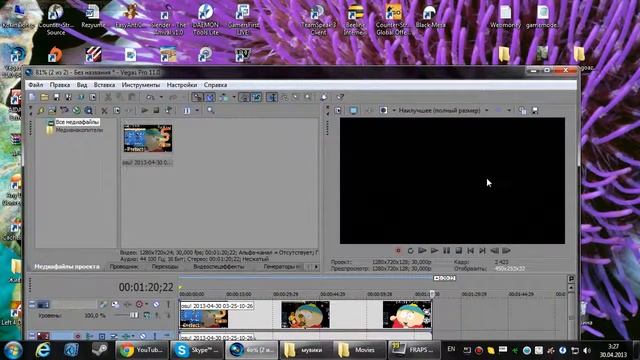640x360 pixels.
Task: Open the Вставка menu
Action: [x=104, y=85]
